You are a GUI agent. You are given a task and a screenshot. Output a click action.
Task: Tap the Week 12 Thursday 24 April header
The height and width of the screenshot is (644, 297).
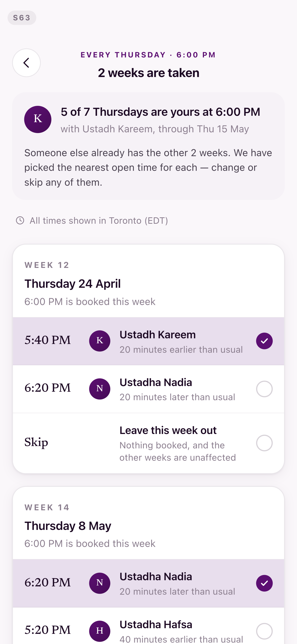pyautogui.click(x=148, y=283)
